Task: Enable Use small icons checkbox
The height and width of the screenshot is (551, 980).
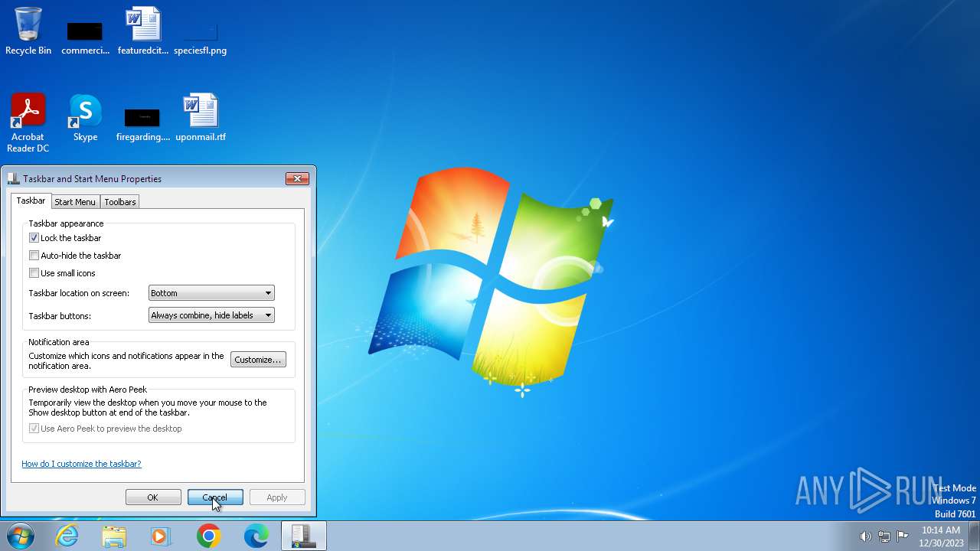Action: click(x=34, y=273)
